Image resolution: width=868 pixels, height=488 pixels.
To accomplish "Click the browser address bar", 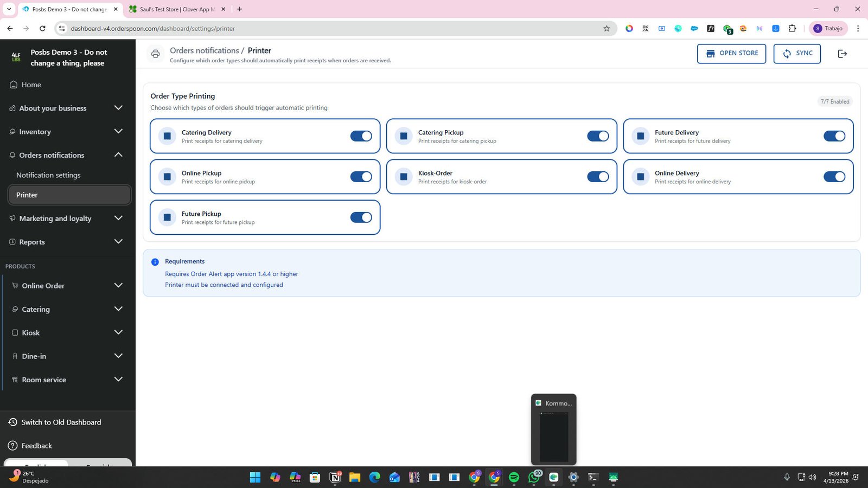I will click(x=336, y=29).
